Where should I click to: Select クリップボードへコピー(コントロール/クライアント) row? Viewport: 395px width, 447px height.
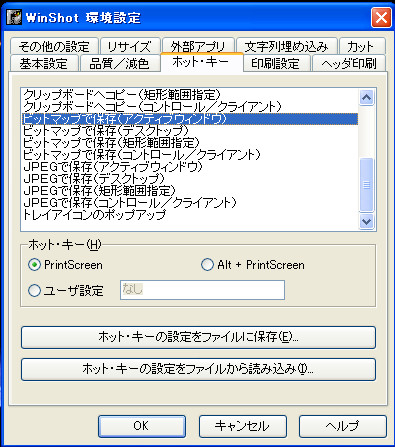[190, 107]
